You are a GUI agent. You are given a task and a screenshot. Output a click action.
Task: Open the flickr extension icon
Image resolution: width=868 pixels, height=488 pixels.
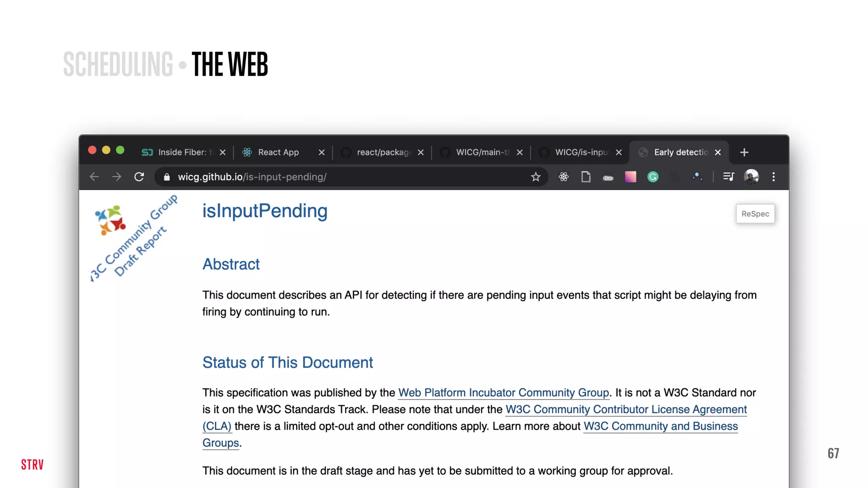coord(608,177)
